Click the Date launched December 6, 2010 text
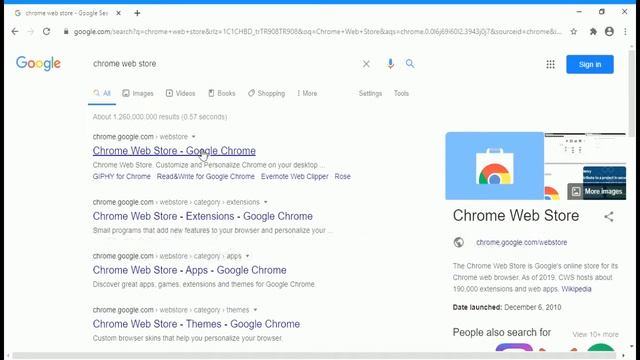The height and width of the screenshot is (360, 640). click(507, 307)
